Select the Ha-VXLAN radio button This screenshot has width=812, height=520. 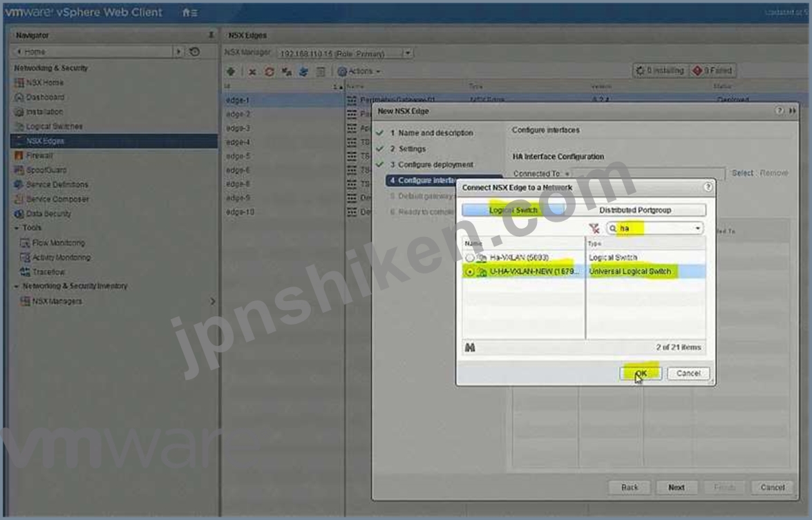tap(469, 257)
